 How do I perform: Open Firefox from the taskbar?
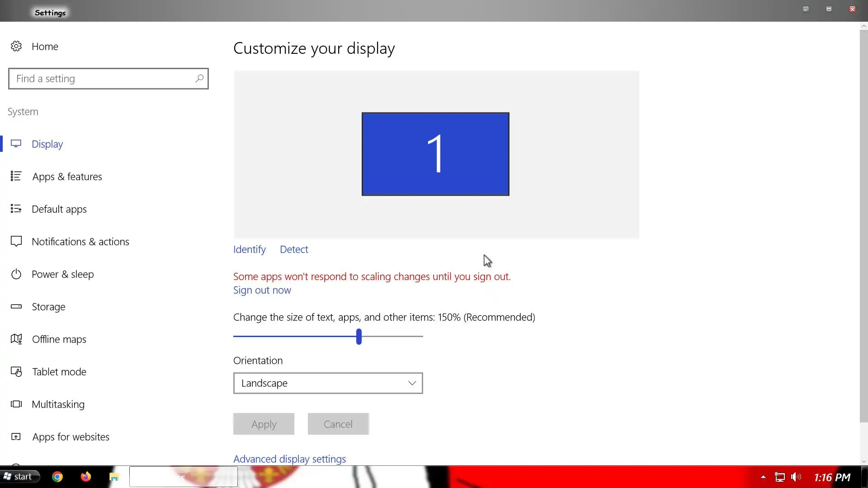(85, 477)
